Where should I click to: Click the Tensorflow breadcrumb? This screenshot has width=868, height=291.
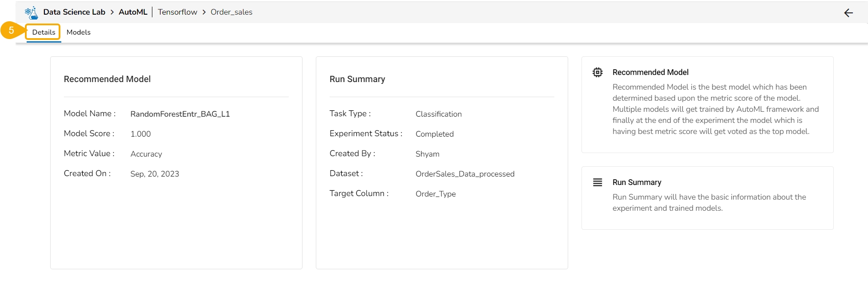point(177,12)
